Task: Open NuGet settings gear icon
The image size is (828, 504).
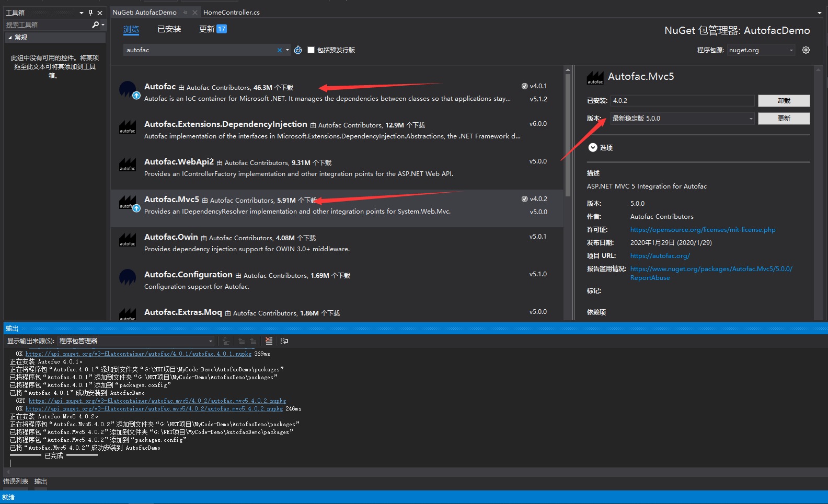Action: pos(806,50)
